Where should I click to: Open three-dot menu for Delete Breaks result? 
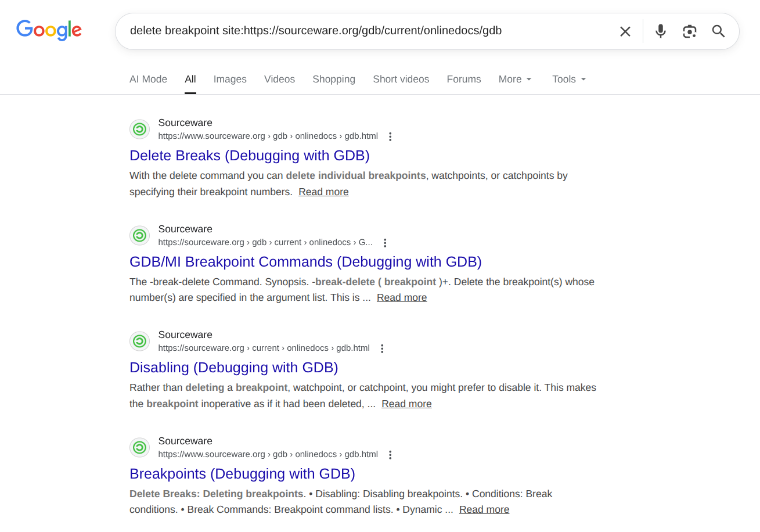coord(390,136)
